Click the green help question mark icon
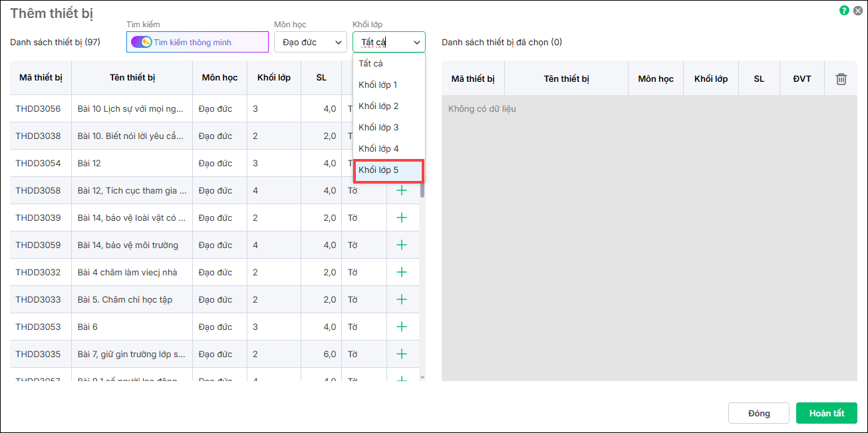Screen dimensions: 868x433 coord(844,11)
